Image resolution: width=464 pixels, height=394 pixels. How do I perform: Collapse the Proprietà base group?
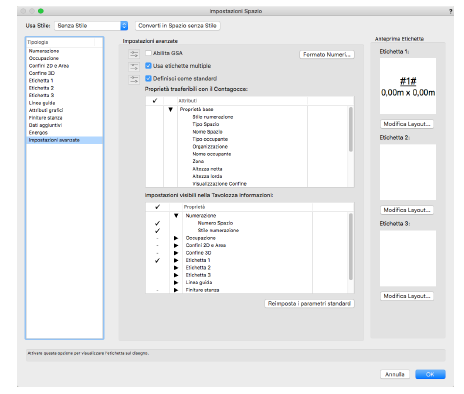171,109
